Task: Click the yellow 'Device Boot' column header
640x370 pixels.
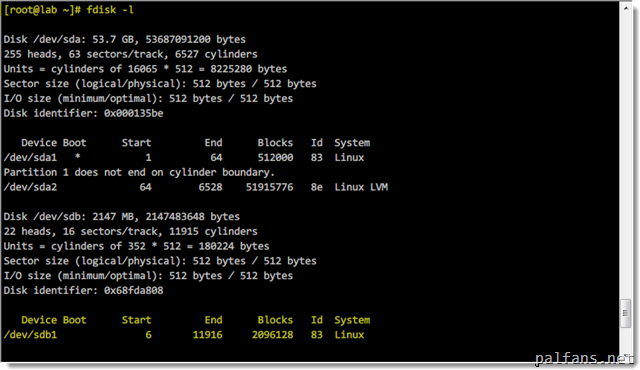Action: [53, 320]
